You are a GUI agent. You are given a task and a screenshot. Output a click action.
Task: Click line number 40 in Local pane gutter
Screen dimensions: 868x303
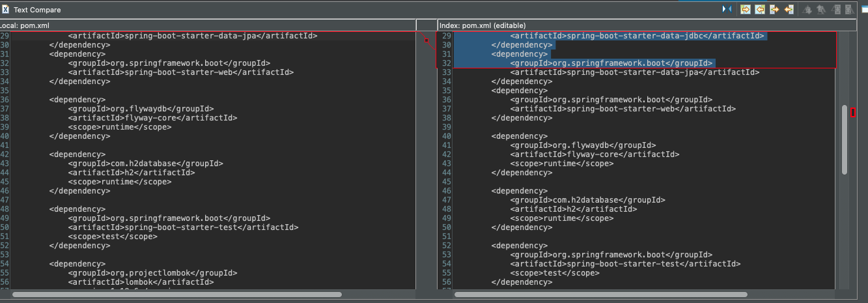pos(5,136)
